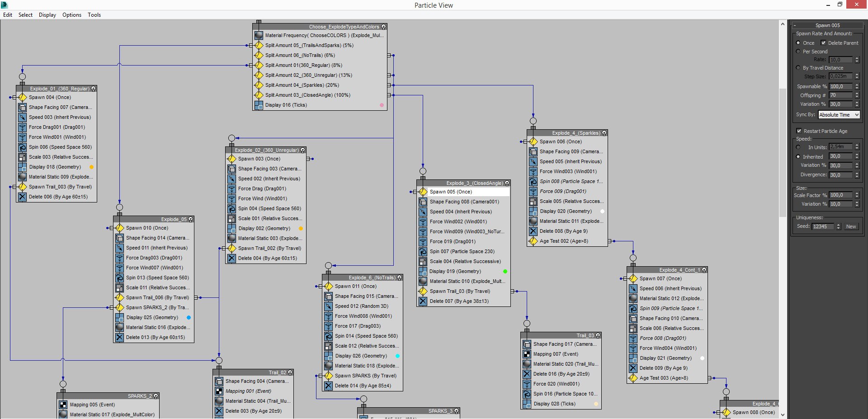The image size is (868, 419).
Task: Adjust the Scale Factor % spinner arrows
Action: (x=857, y=195)
